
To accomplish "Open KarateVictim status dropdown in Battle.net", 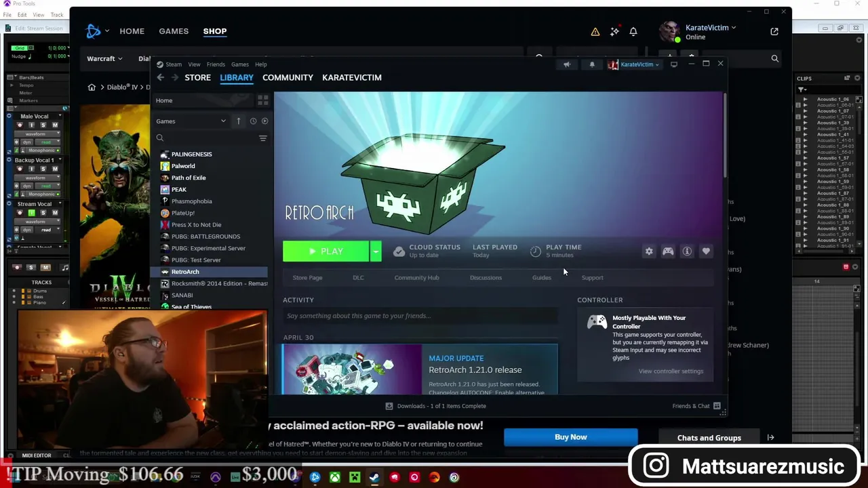I will [x=711, y=28].
